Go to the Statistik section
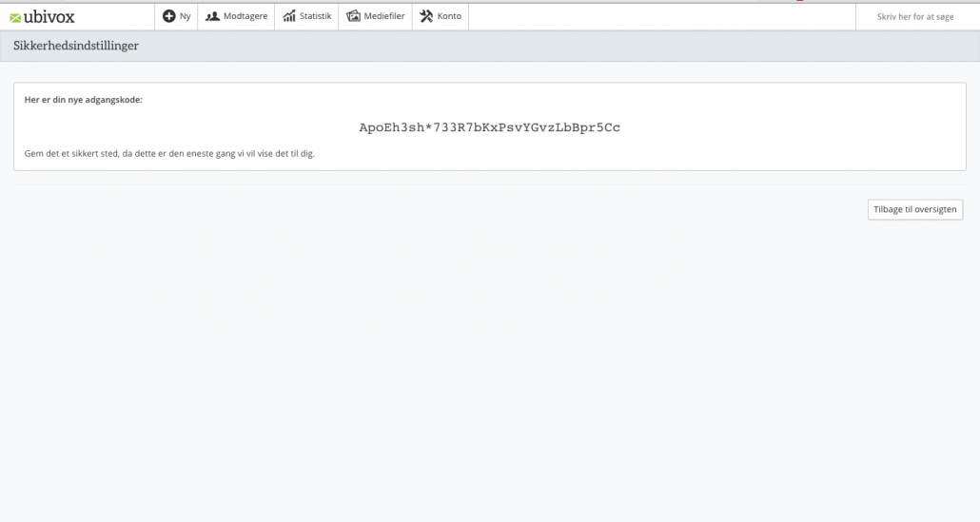This screenshot has width=980, height=522. click(x=315, y=16)
